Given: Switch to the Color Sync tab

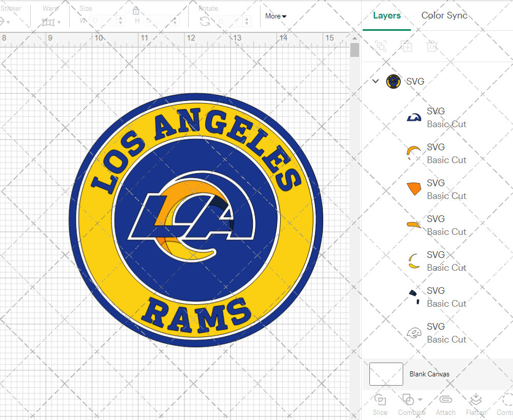Looking at the screenshot, I should click(x=444, y=15).
